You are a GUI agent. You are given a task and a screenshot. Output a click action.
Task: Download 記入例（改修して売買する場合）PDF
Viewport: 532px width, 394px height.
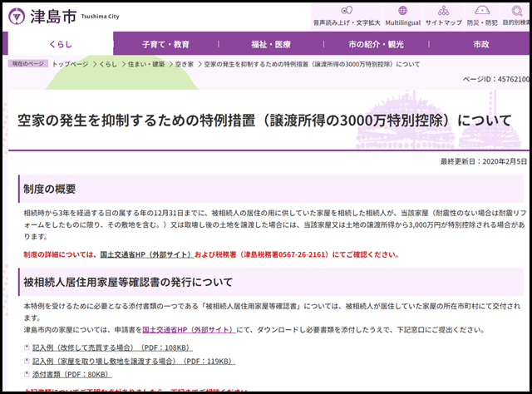coord(112,347)
